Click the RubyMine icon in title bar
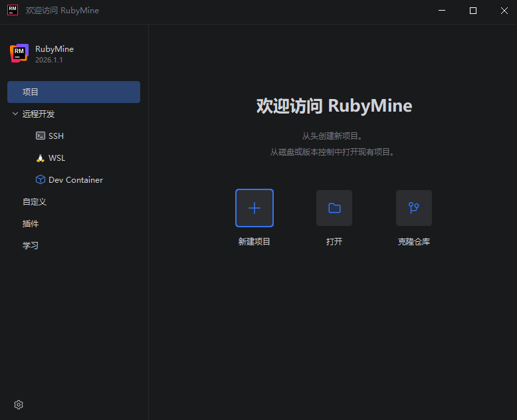 tap(13, 10)
